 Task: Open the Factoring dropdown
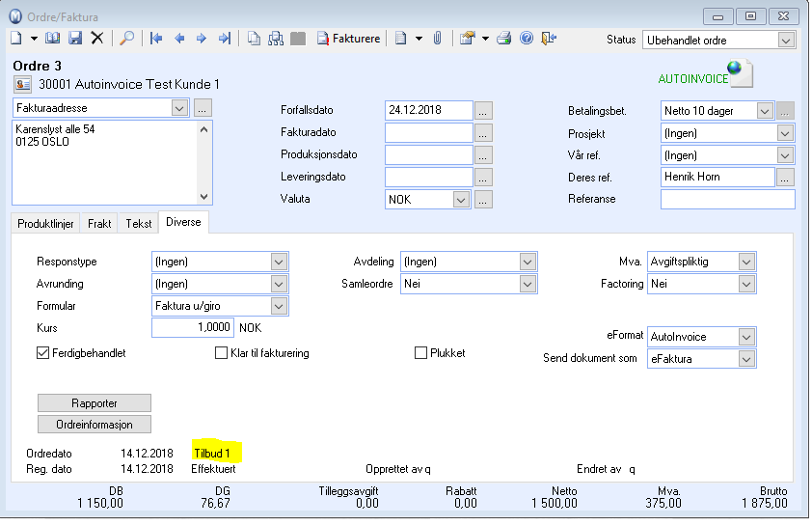(x=746, y=284)
